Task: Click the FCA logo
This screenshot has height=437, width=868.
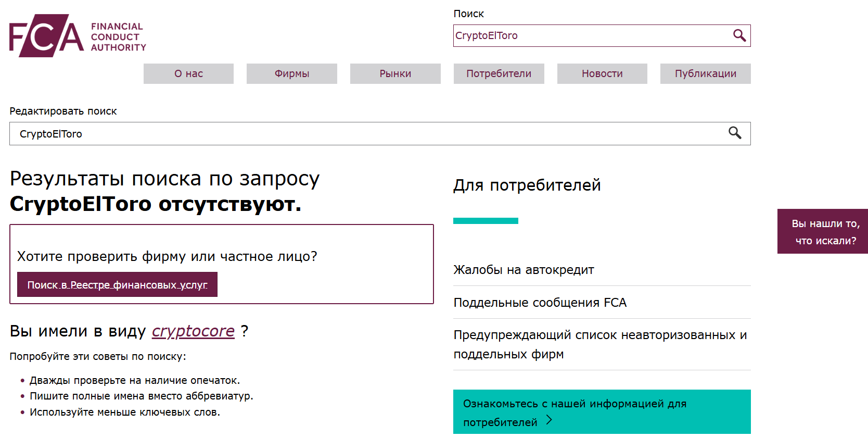Action: [46, 36]
